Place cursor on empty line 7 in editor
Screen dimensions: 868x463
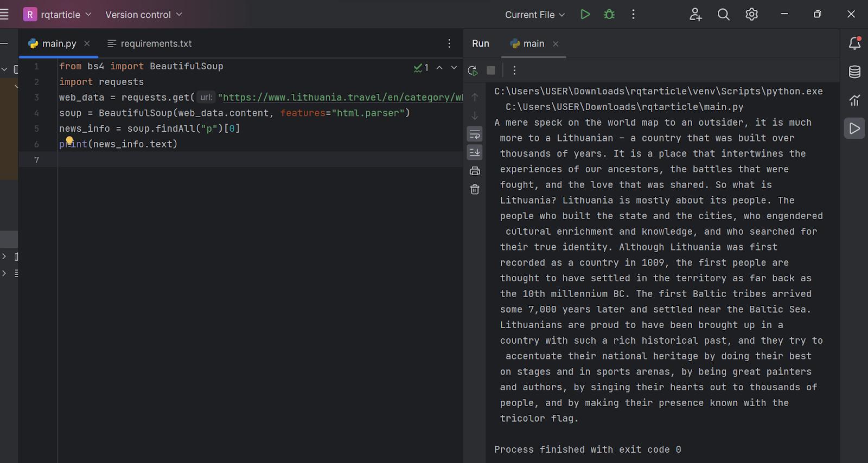(217, 160)
